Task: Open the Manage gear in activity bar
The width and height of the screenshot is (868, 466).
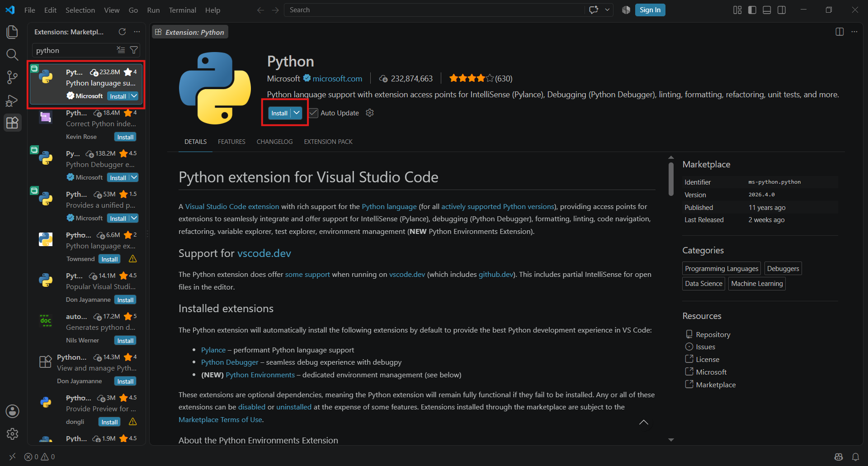Action: tap(12, 434)
